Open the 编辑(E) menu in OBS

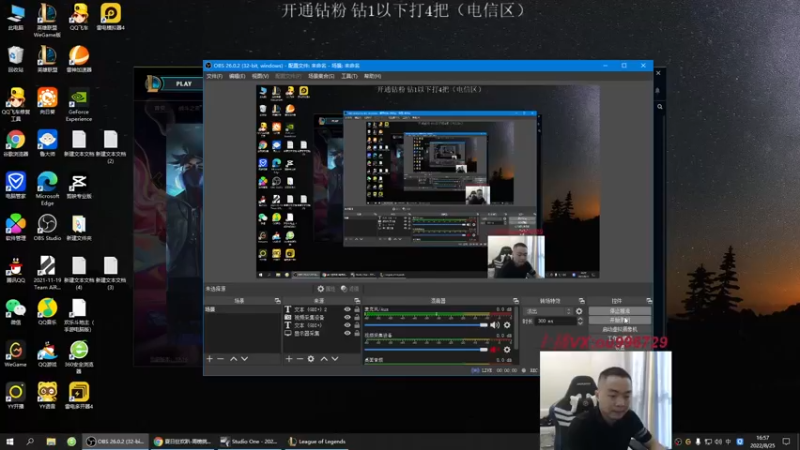(x=237, y=76)
